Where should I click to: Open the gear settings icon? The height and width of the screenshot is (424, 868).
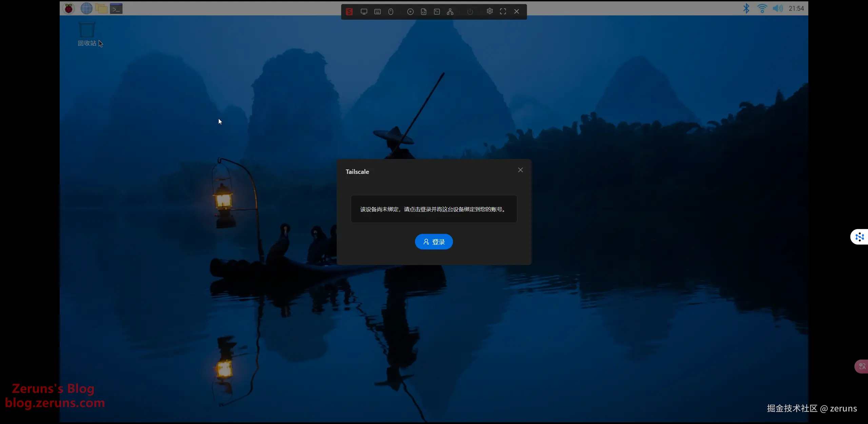tap(490, 11)
